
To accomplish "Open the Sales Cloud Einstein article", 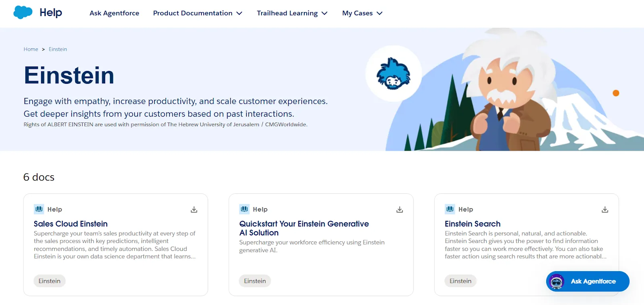I will coord(71,224).
